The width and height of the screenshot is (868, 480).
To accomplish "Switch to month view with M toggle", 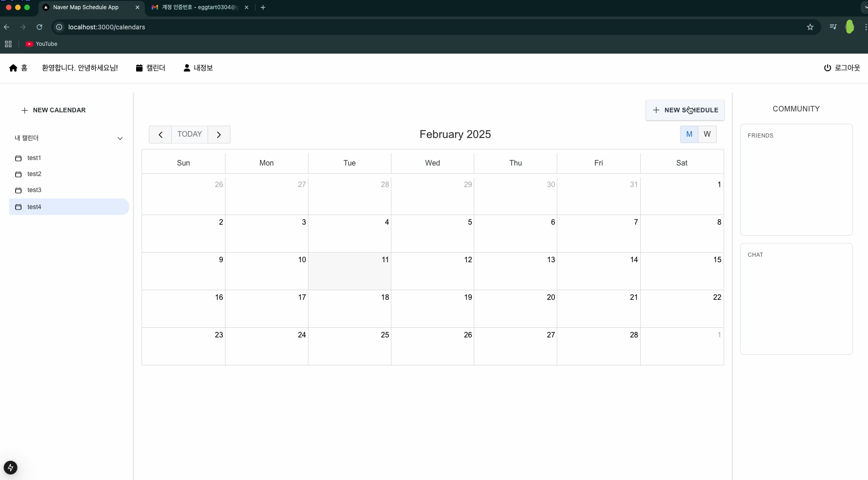I will point(689,134).
